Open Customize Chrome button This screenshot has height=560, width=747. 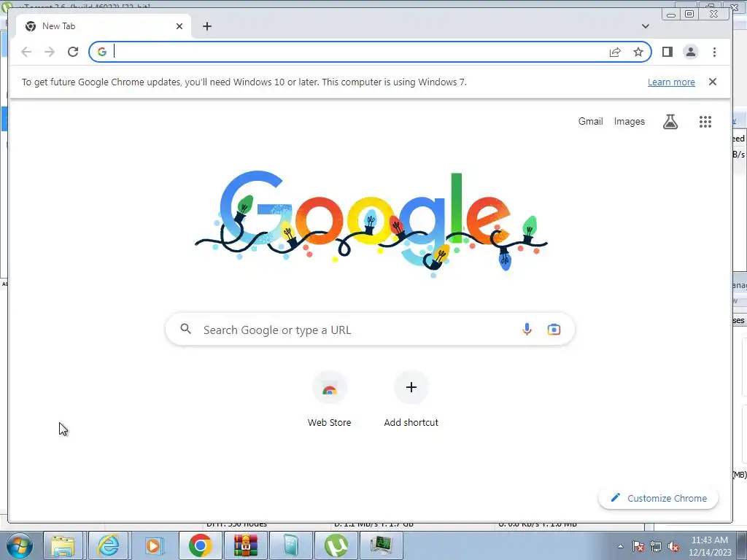point(659,498)
